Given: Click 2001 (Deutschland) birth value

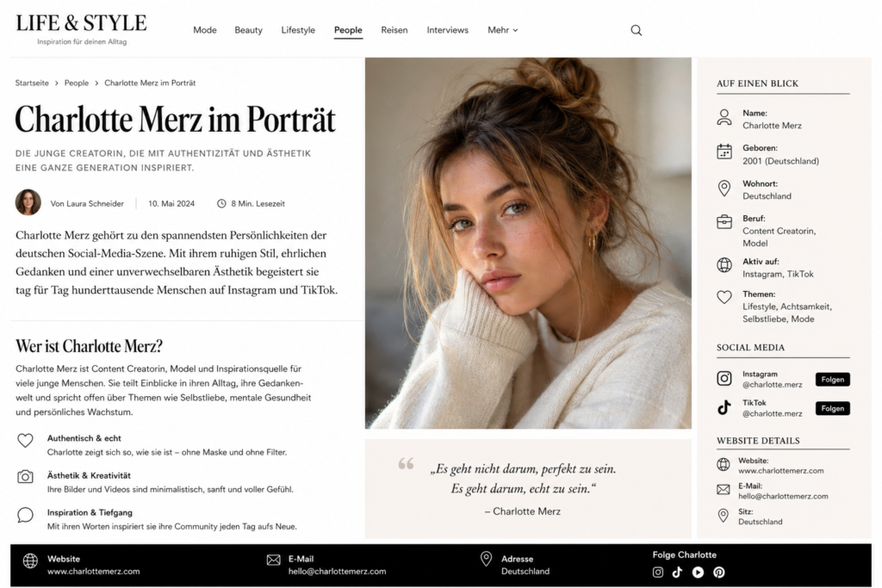Looking at the screenshot, I should 780,161.
